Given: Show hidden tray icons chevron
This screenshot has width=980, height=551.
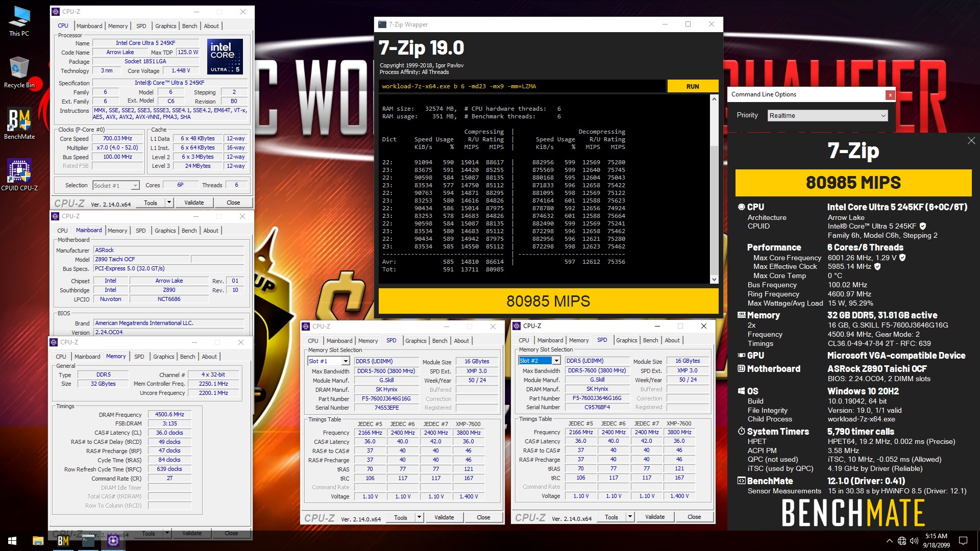Looking at the screenshot, I should (x=890, y=541).
